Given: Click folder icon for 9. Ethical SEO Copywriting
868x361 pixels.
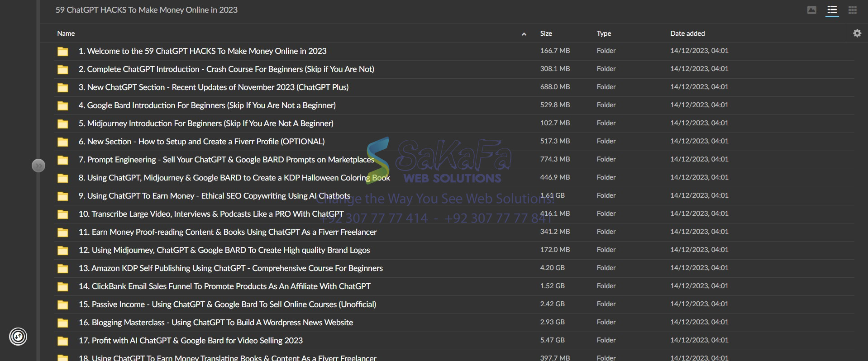Looking at the screenshot, I should (63, 196).
